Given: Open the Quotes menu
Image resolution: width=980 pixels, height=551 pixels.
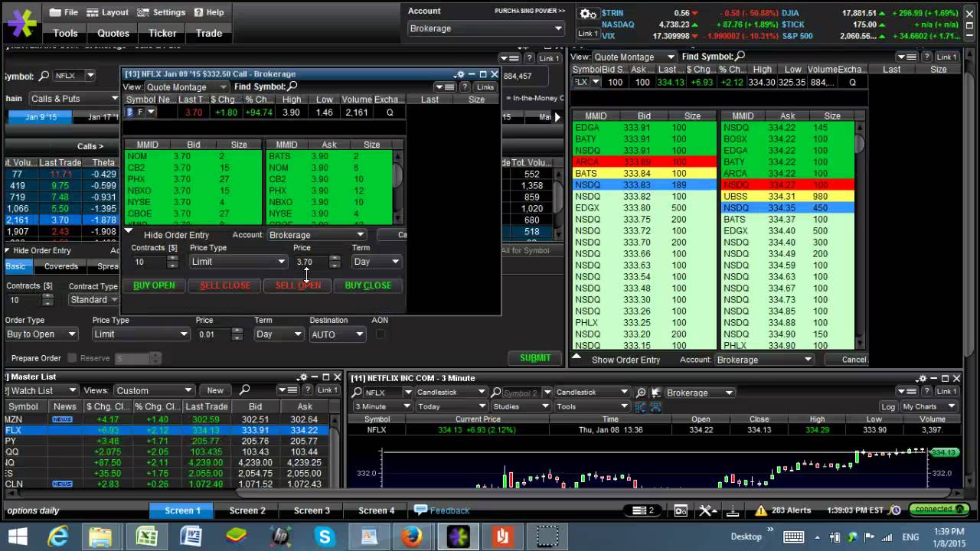Looking at the screenshot, I should coord(113,33).
